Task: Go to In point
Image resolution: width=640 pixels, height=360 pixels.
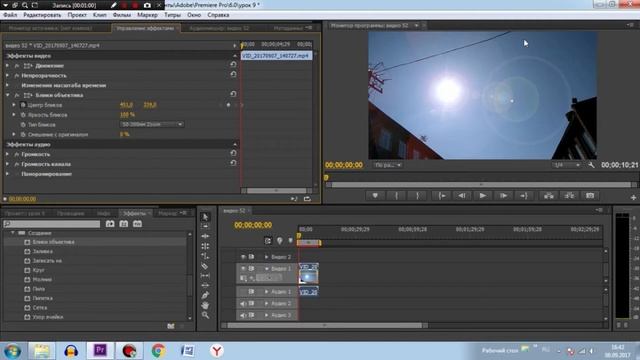Action: 442,196
